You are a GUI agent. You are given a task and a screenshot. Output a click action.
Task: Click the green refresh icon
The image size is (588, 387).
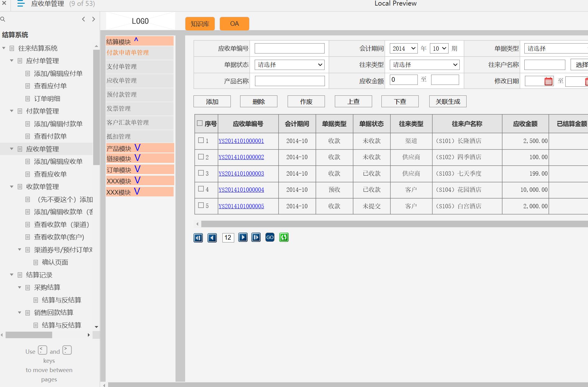point(284,237)
